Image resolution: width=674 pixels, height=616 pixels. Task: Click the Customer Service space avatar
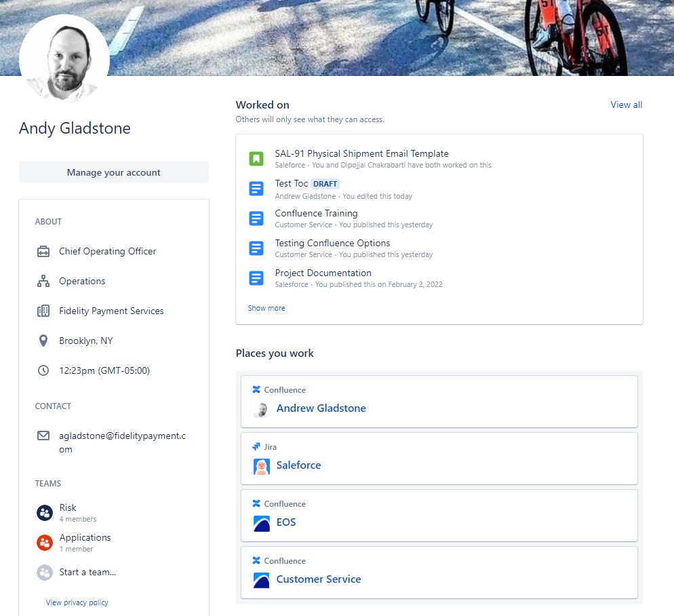(x=262, y=580)
